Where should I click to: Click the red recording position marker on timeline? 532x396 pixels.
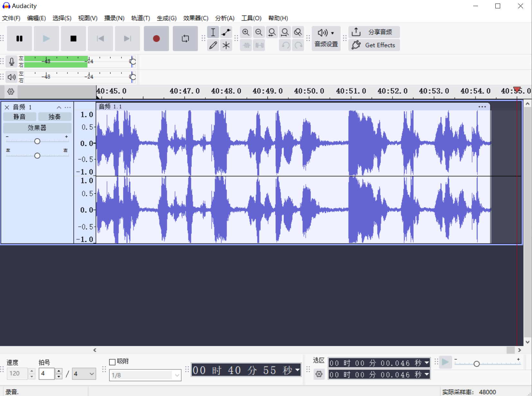(x=517, y=90)
